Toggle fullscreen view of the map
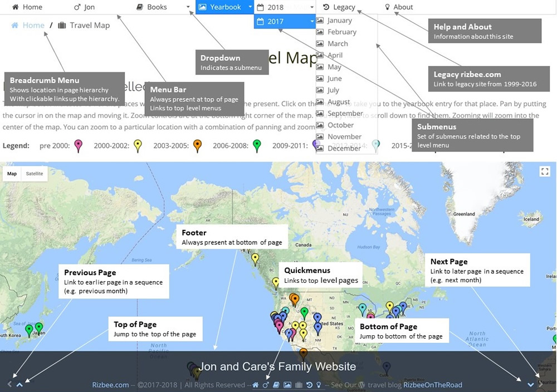 pos(545,171)
